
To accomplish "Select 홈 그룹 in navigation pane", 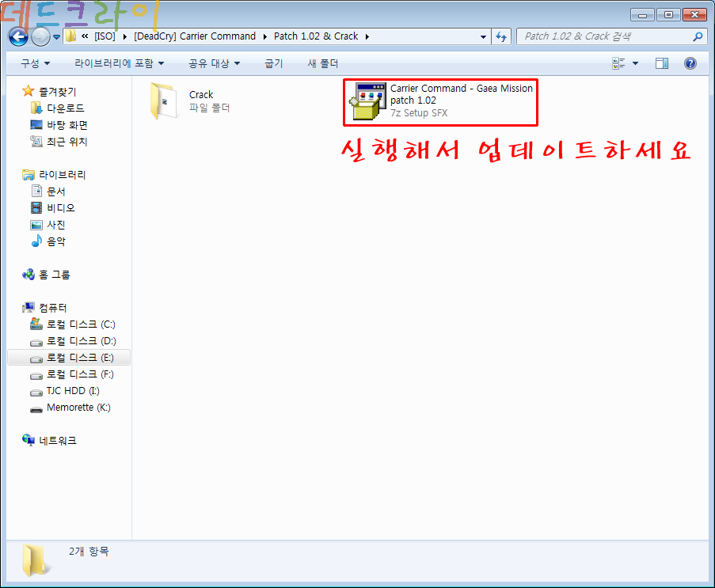I will click(x=54, y=275).
